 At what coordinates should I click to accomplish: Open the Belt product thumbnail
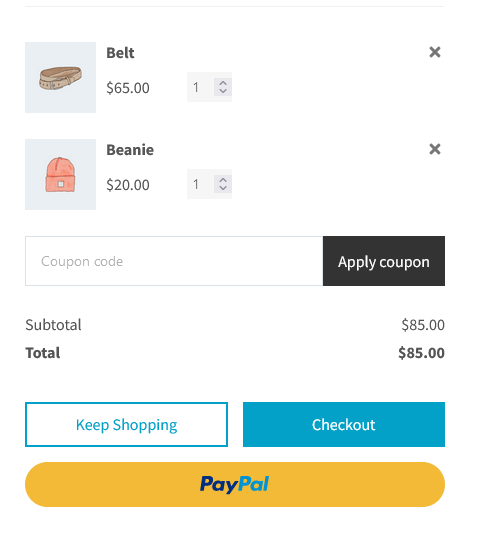61,78
